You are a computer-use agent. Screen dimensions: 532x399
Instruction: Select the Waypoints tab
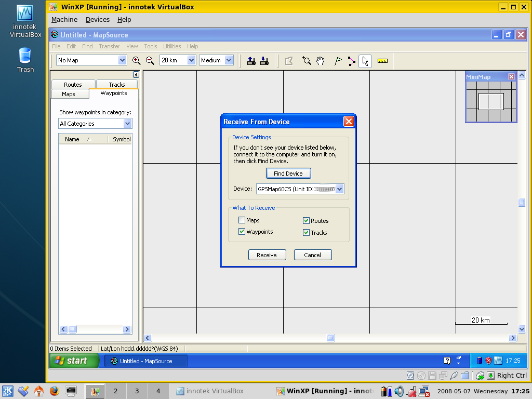pos(114,94)
